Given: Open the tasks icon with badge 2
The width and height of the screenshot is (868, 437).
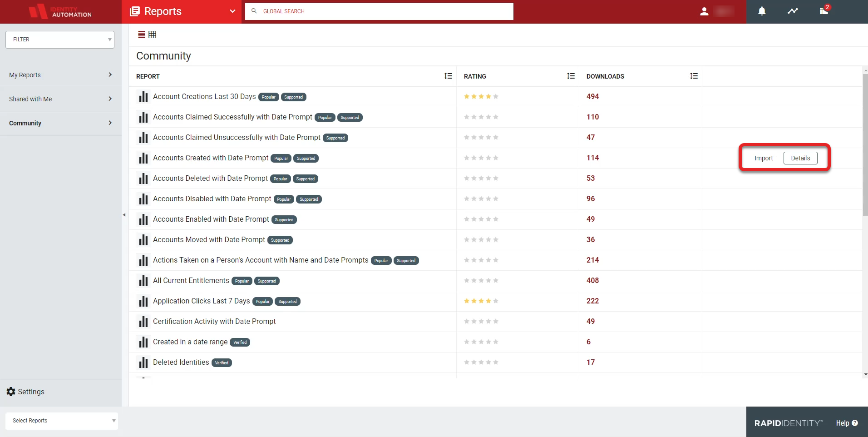Looking at the screenshot, I should (x=824, y=11).
